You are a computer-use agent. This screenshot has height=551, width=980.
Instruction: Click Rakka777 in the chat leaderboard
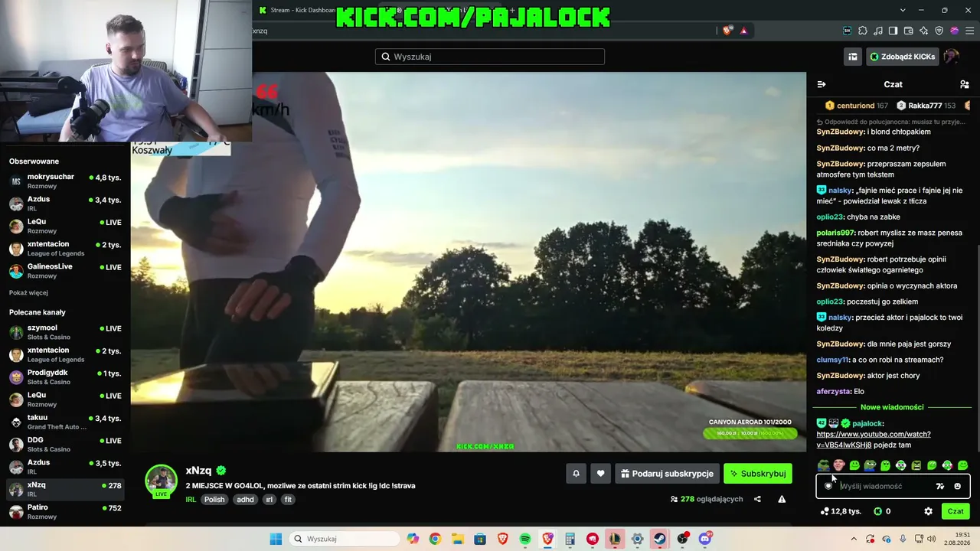pyautogui.click(x=925, y=106)
